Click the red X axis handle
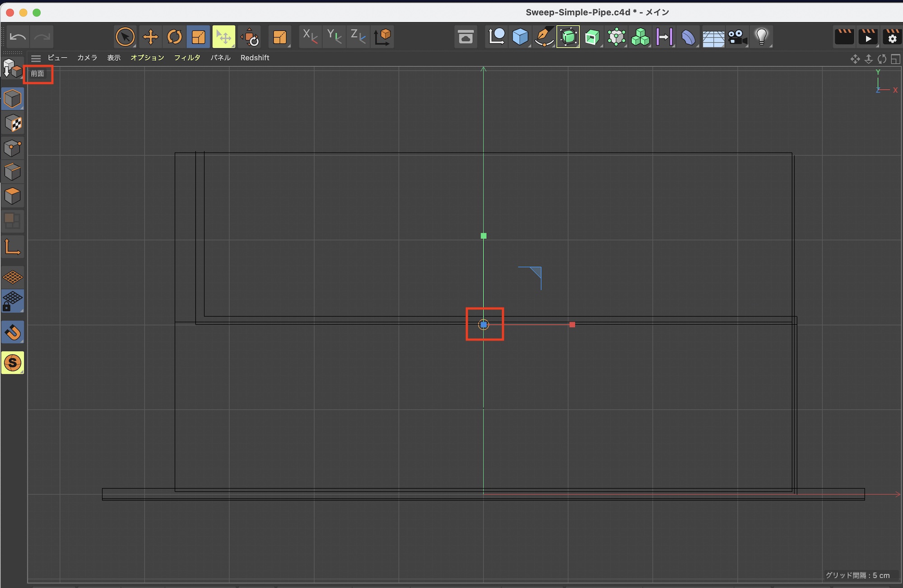 tap(572, 325)
